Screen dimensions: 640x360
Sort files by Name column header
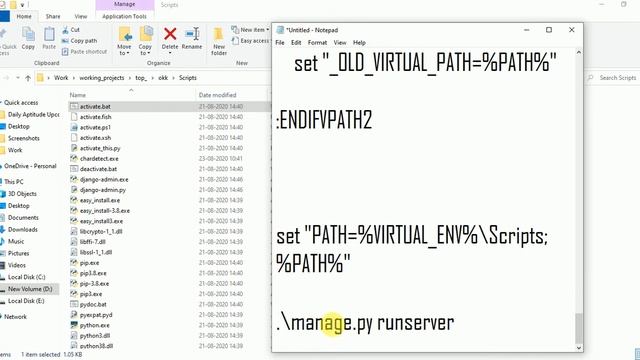point(78,95)
